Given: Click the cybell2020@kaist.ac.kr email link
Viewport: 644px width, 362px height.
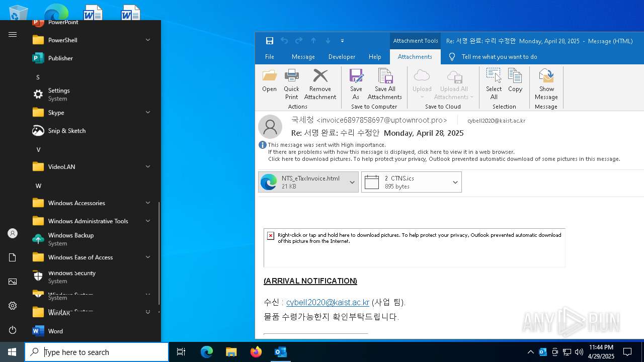Looking at the screenshot, I should (x=328, y=302).
